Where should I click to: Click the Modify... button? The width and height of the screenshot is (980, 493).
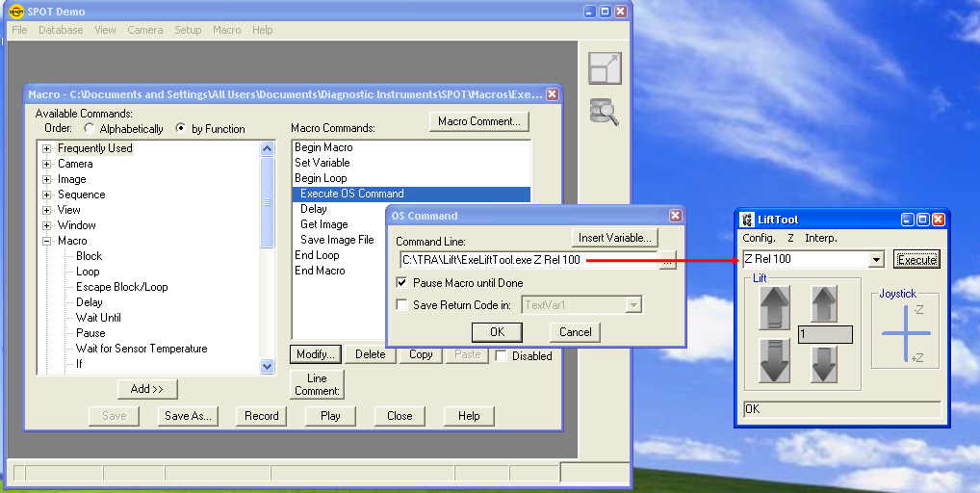click(315, 354)
